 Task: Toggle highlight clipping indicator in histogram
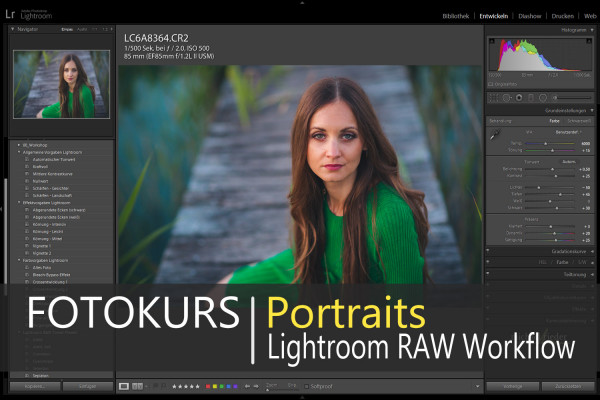pyautogui.click(x=589, y=41)
